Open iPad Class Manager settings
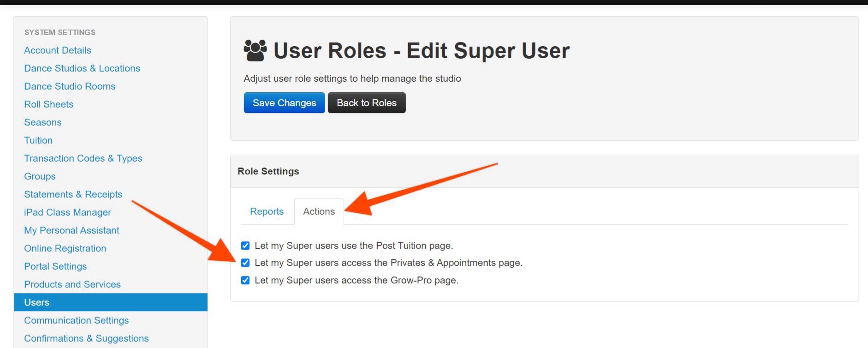The width and height of the screenshot is (868, 348). click(x=67, y=212)
